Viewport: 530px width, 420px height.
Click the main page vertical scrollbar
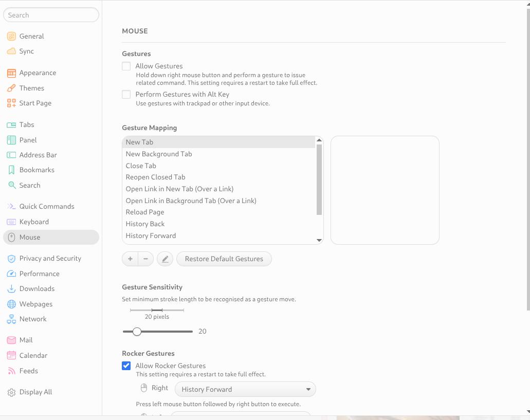pos(528,160)
